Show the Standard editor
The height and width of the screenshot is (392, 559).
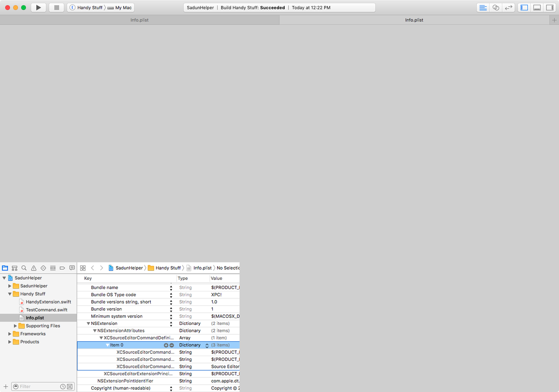coord(483,7)
